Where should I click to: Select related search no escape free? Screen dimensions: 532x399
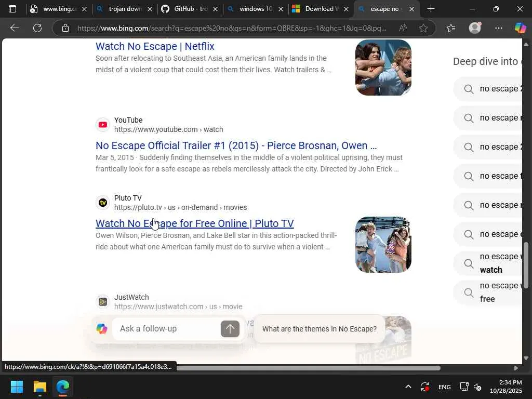point(488,292)
